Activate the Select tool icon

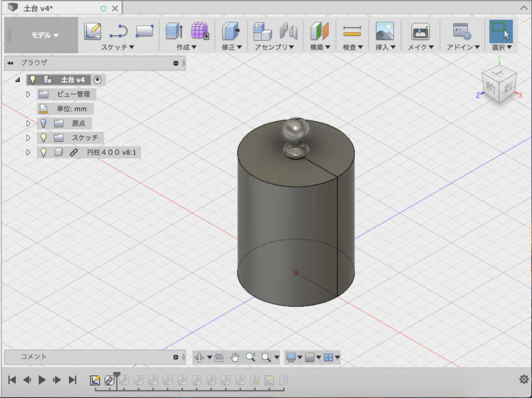coord(501,31)
